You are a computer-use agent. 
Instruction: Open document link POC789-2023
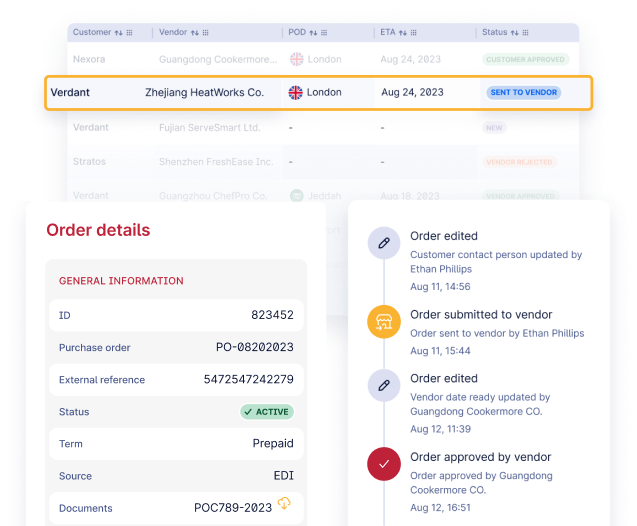tap(233, 508)
